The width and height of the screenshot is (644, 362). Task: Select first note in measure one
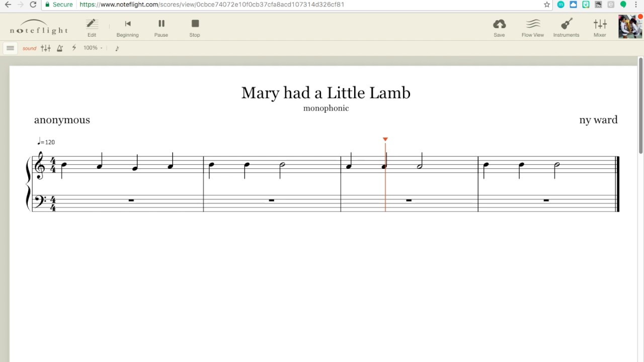click(64, 165)
